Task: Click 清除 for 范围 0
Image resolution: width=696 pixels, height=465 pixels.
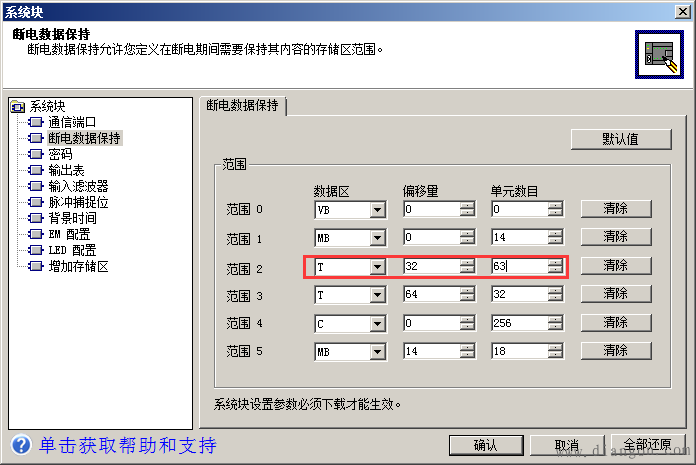Action: [616, 208]
